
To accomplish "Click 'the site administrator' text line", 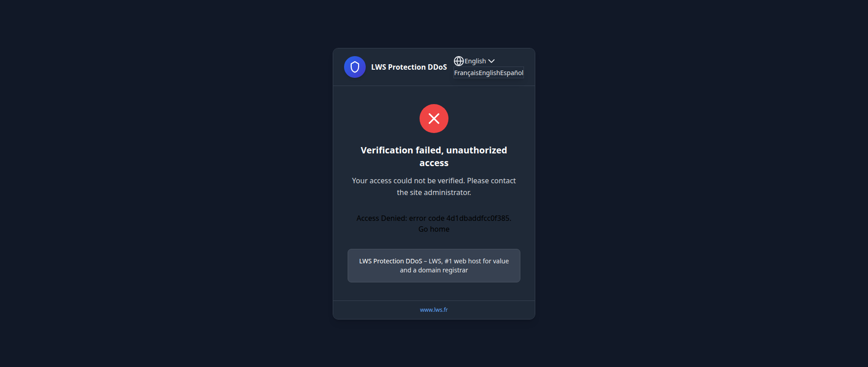I will coord(434,192).
